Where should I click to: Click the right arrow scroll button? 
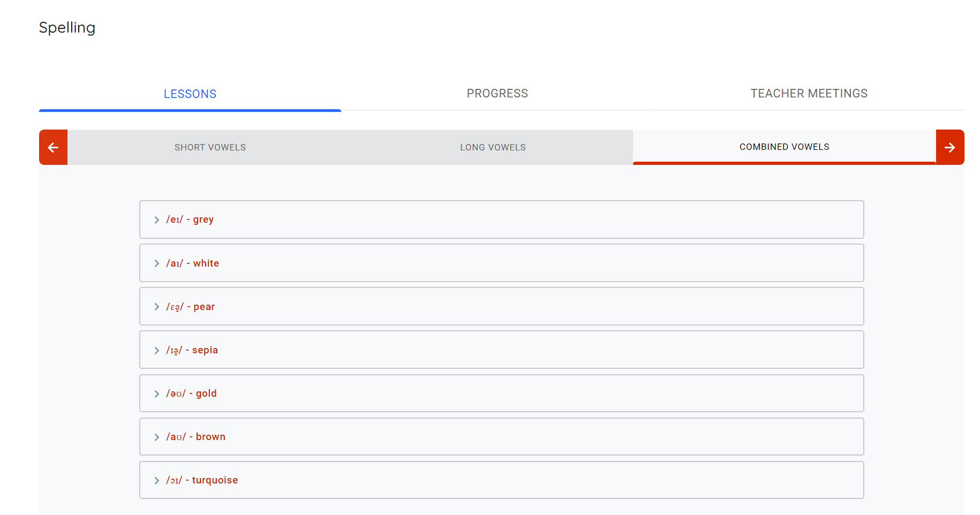tap(950, 147)
